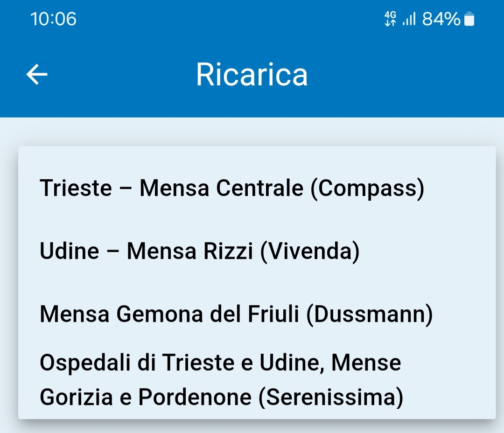Choose the Vivenda canteen in Udine
504x433 pixels.
point(257,251)
